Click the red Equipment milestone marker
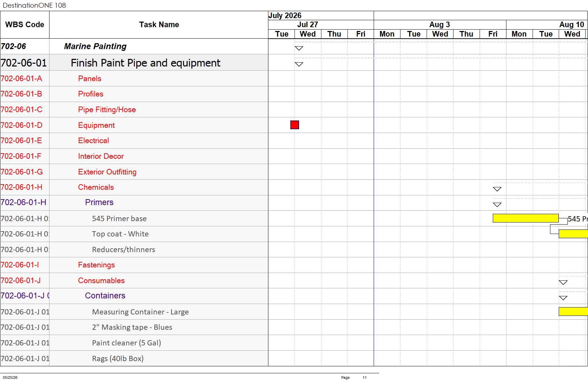Image resolution: width=588 pixels, height=382 pixels. [x=295, y=125]
